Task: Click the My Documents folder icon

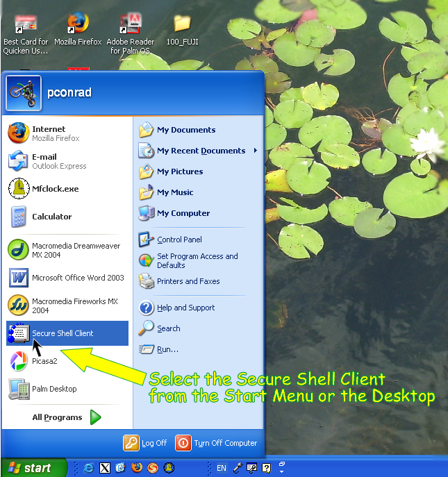Action: (146, 130)
